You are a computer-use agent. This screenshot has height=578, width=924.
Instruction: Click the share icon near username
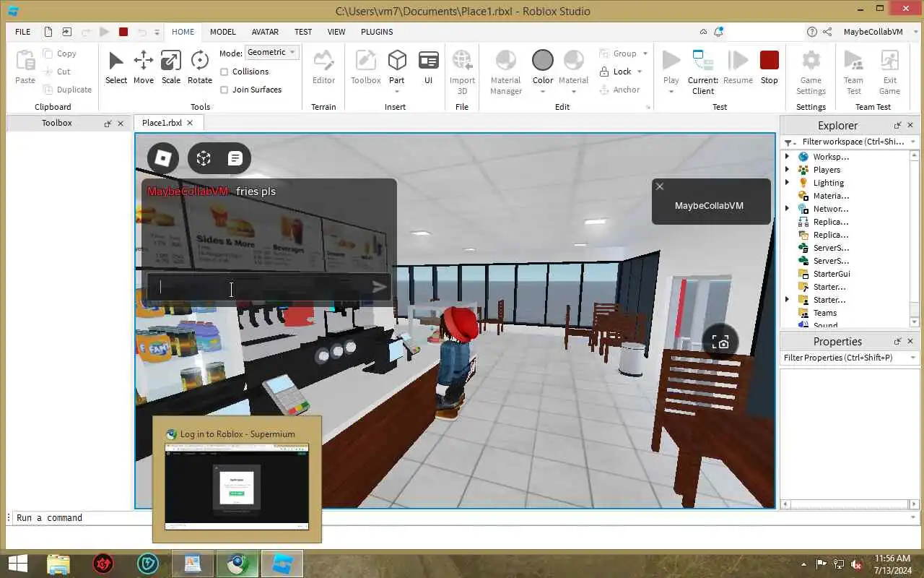click(x=827, y=32)
